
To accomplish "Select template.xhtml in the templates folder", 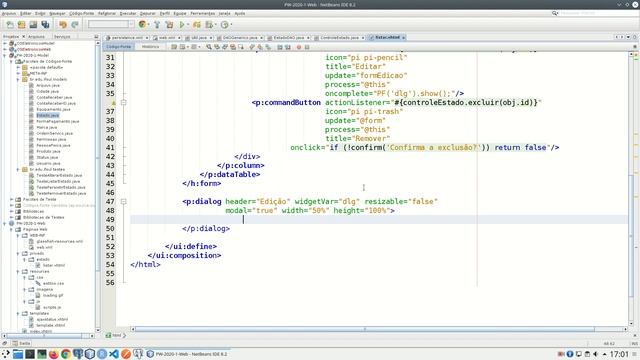I will [x=51, y=325].
